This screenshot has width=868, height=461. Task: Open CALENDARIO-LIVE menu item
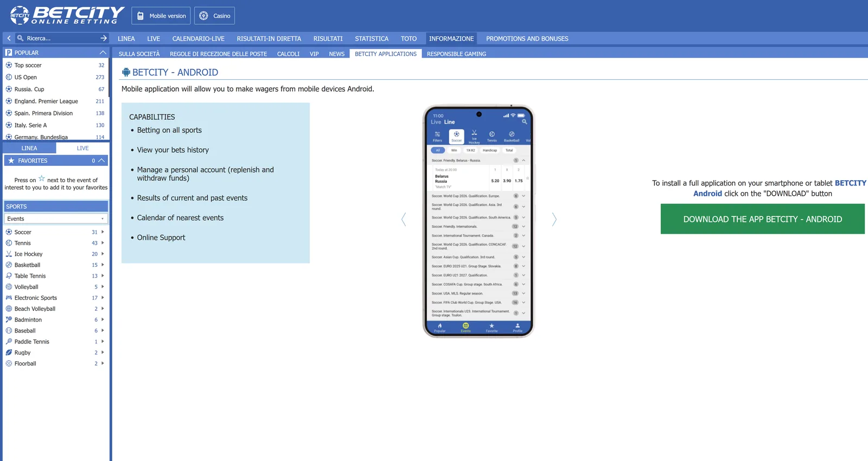coord(199,39)
